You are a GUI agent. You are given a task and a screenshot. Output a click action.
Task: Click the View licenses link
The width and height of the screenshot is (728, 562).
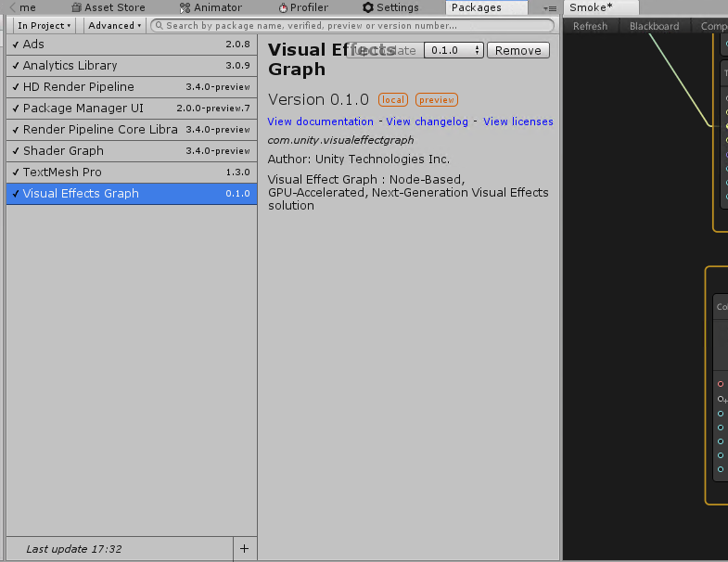pyautogui.click(x=517, y=121)
